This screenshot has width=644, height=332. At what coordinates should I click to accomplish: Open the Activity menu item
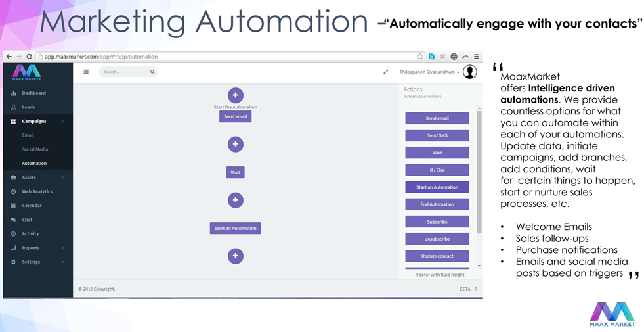pyautogui.click(x=30, y=233)
